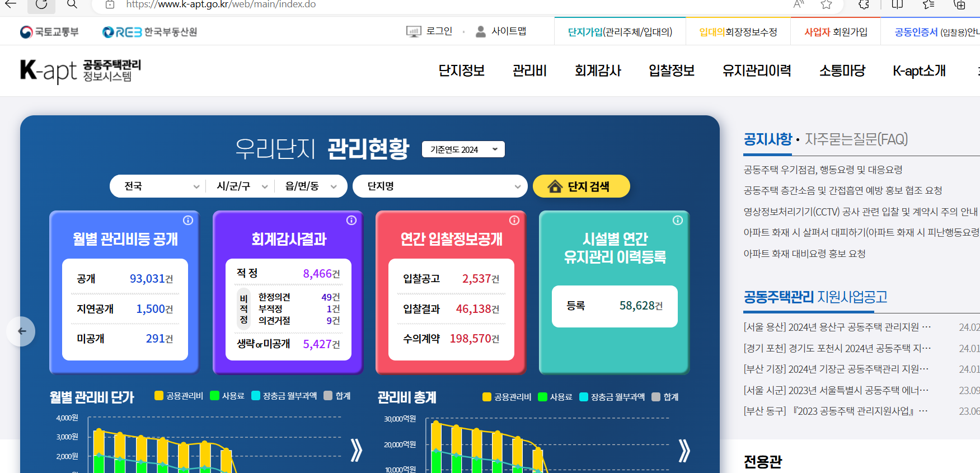Open the 소통마당 menu
This screenshot has height=473, width=980.
coord(842,71)
